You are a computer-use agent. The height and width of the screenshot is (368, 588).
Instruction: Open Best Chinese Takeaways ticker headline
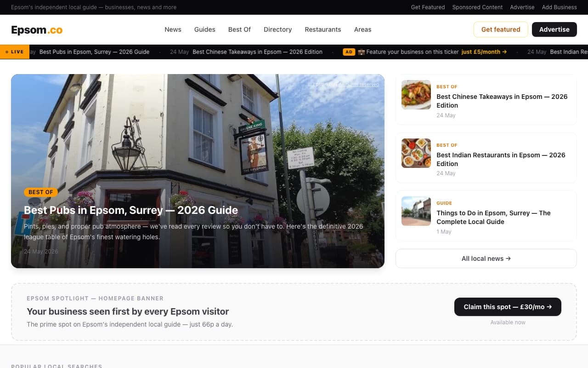click(257, 52)
